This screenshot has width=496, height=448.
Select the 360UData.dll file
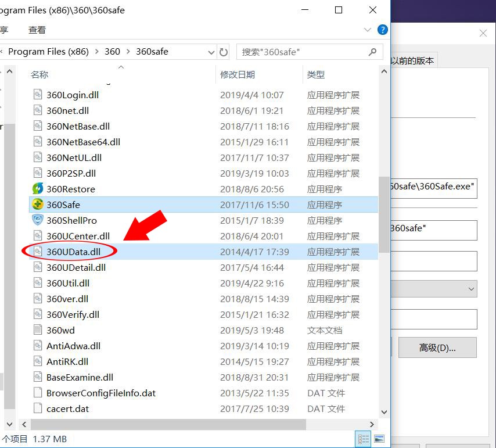tap(73, 252)
